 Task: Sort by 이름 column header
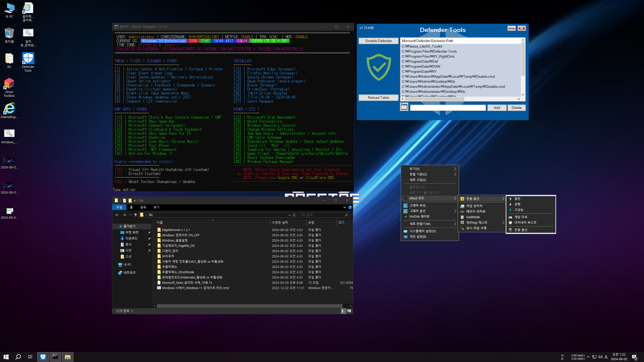(x=212, y=223)
